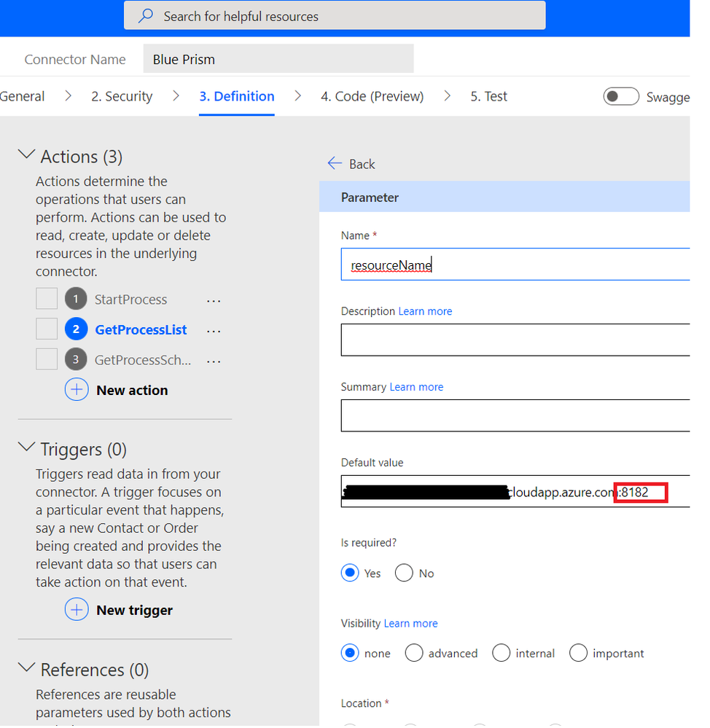The width and height of the screenshot is (710, 728).
Task: Click the New action plus icon
Action: (x=76, y=390)
